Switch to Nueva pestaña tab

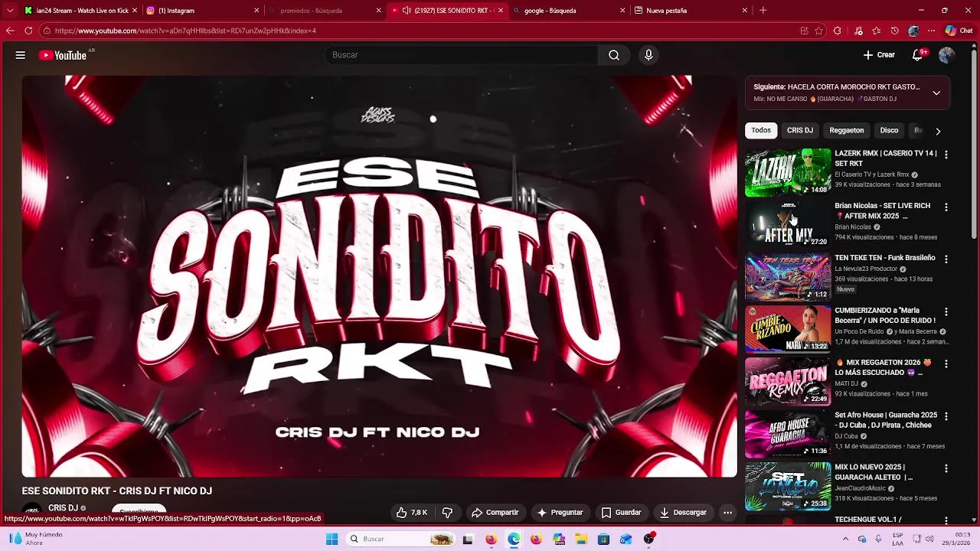(x=691, y=11)
